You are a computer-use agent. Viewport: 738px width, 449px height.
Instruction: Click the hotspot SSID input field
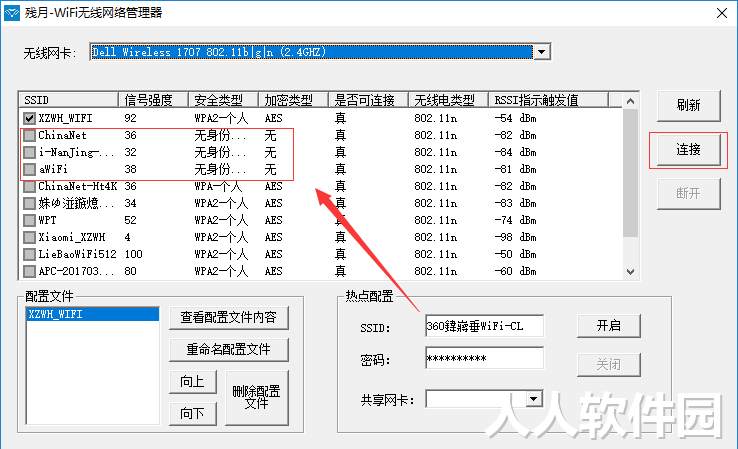point(484,326)
